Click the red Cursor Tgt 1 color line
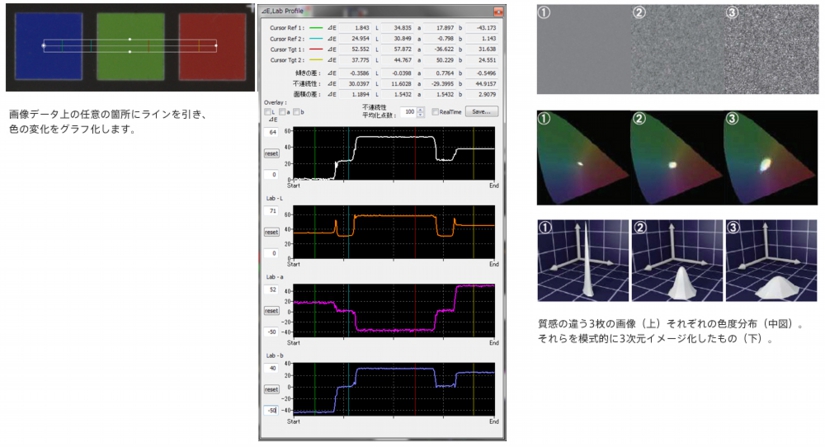The image size is (825, 447). tap(316, 49)
